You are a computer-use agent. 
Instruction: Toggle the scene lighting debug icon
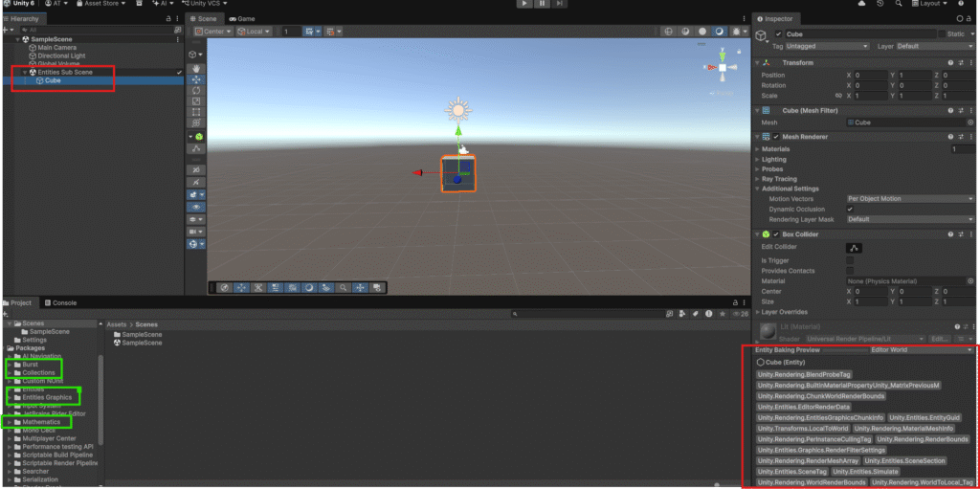click(x=738, y=32)
